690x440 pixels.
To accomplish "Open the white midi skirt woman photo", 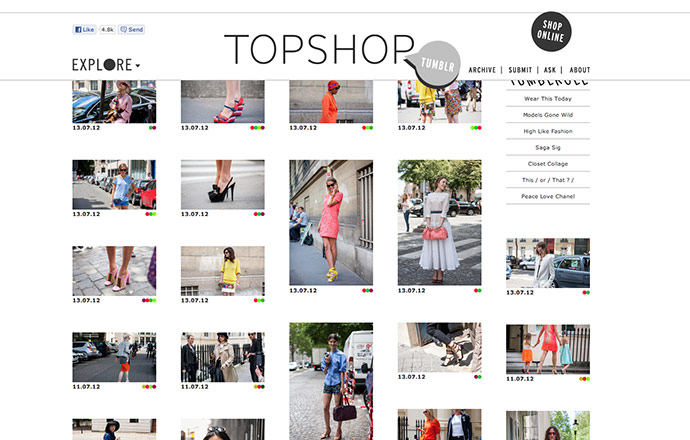I will tap(440, 223).
